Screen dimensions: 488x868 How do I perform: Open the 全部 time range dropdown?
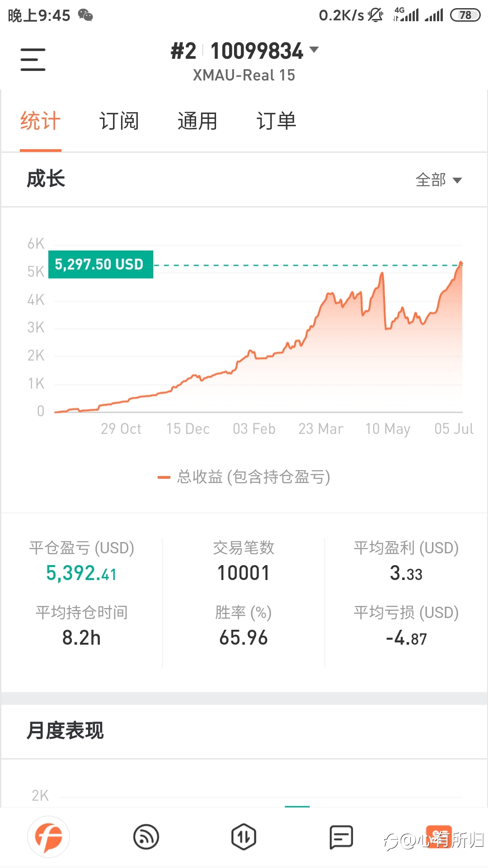pyautogui.click(x=438, y=180)
